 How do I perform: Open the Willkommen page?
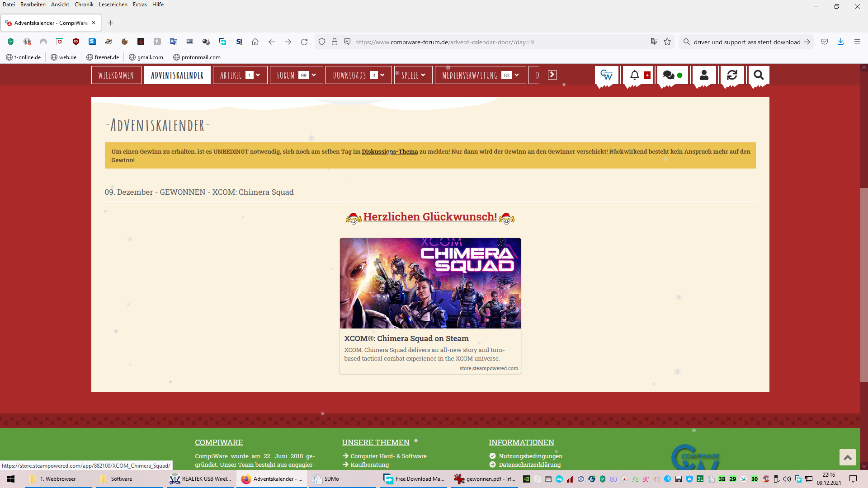tap(116, 75)
